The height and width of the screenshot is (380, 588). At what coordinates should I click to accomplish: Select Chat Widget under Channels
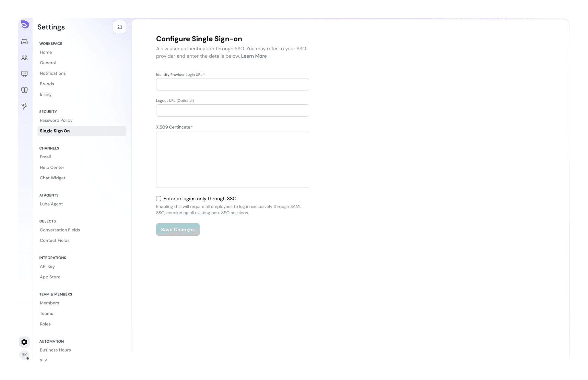[53, 178]
